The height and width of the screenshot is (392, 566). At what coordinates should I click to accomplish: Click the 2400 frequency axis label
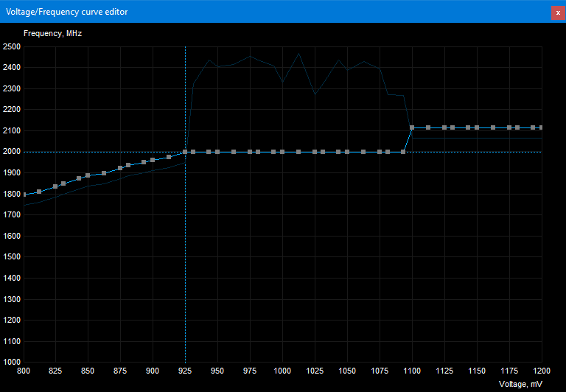pyautogui.click(x=12, y=68)
